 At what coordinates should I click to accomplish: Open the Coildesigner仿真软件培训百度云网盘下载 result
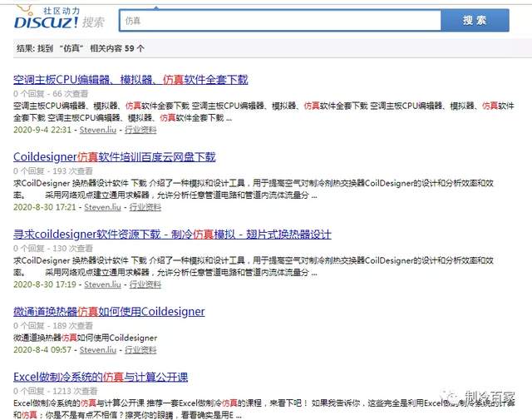pos(115,157)
